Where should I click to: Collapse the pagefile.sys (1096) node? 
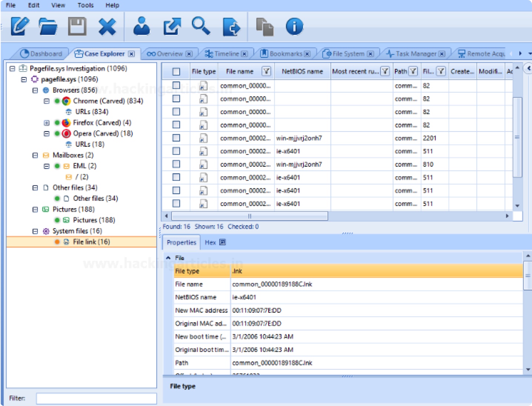[x=24, y=79]
